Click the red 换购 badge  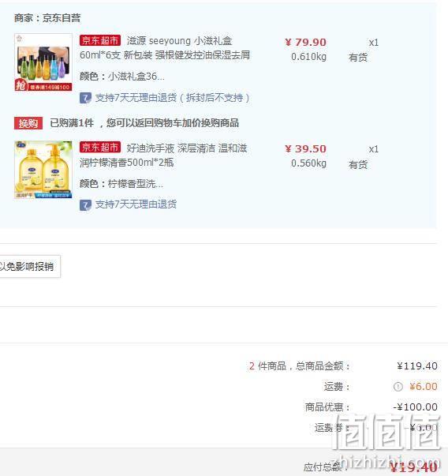[28, 123]
